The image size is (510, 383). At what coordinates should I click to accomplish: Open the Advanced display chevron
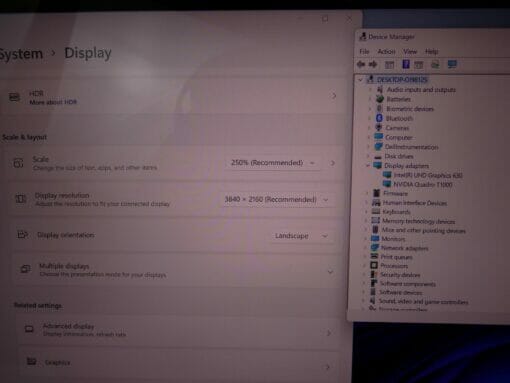[329, 333]
